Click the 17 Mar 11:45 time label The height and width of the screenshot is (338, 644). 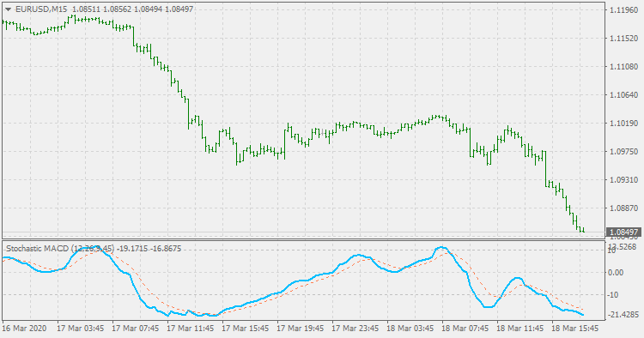[190, 329]
